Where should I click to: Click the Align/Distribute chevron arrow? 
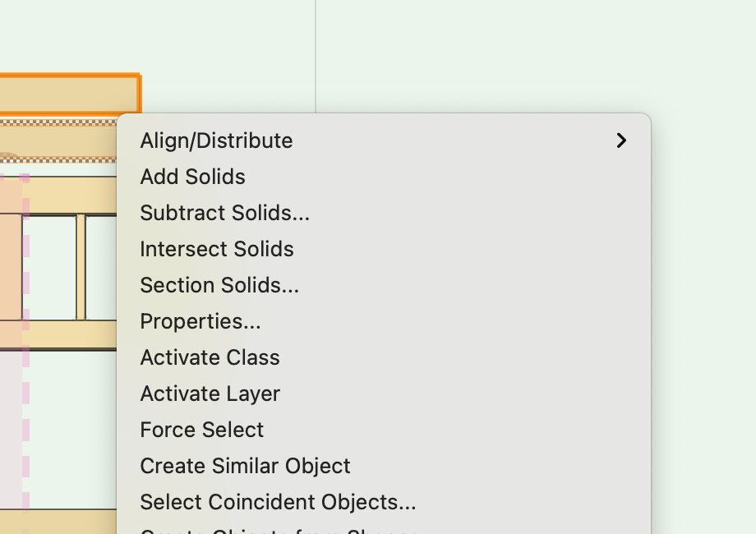621,140
